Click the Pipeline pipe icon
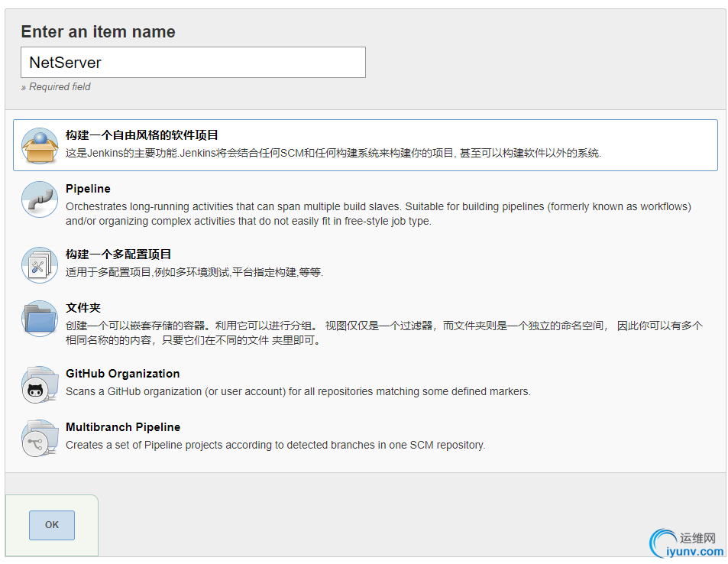728x564 pixels. point(40,199)
